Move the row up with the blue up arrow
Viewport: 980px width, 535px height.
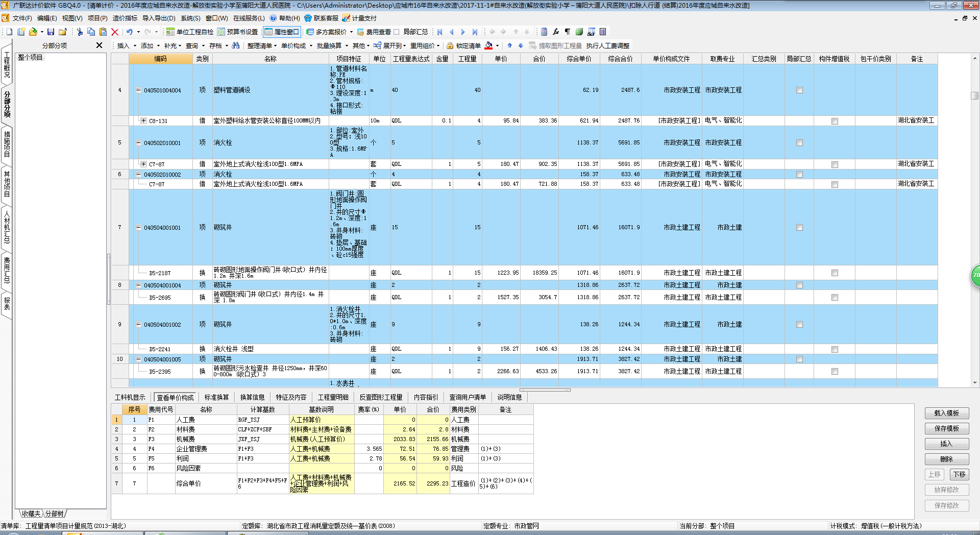point(509,45)
